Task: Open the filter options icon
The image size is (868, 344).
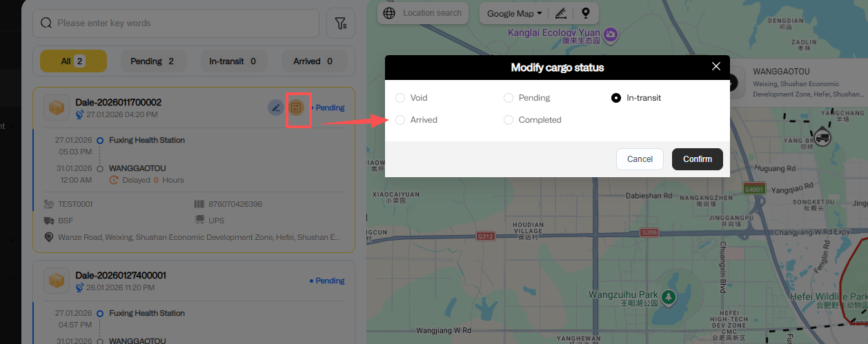Action: [x=340, y=23]
